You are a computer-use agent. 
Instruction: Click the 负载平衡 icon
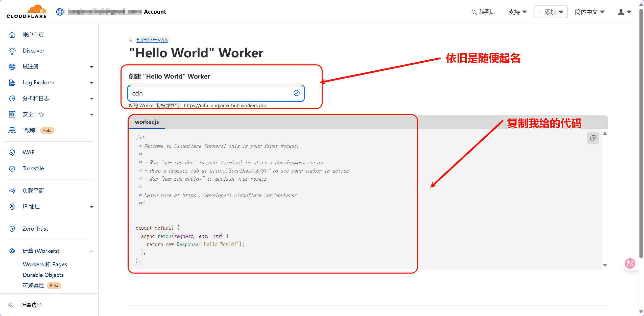point(12,191)
